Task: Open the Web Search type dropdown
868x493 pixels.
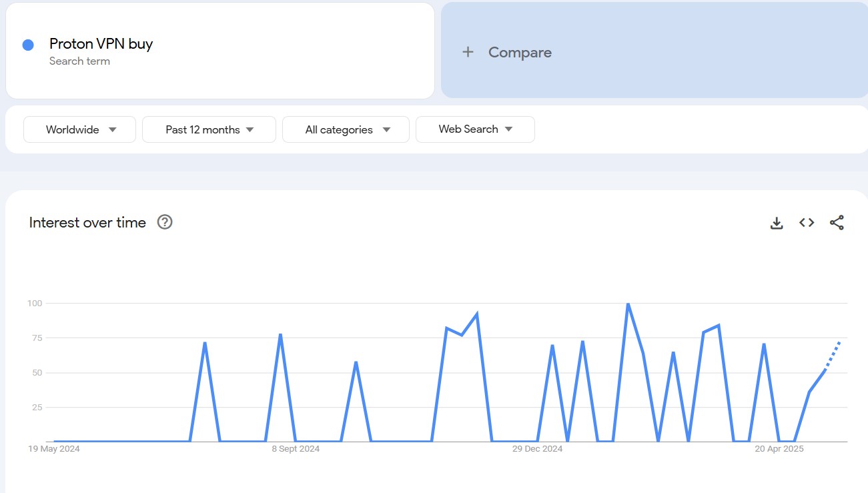Action: [475, 129]
